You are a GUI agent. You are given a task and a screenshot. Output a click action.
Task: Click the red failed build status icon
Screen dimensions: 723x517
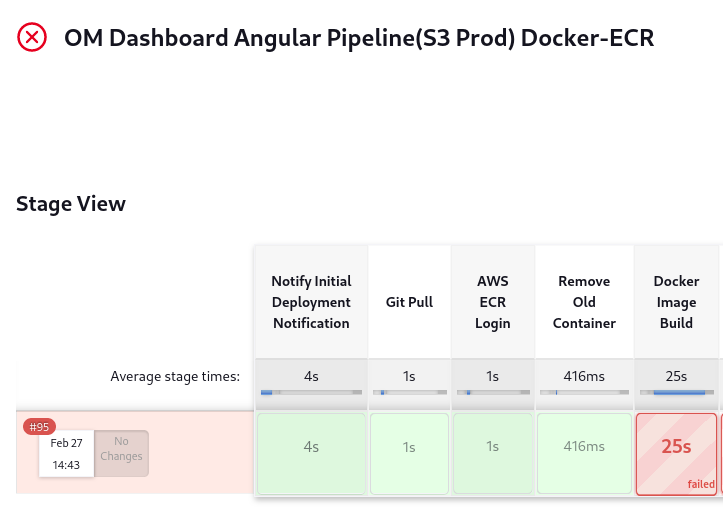coord(32,38)
